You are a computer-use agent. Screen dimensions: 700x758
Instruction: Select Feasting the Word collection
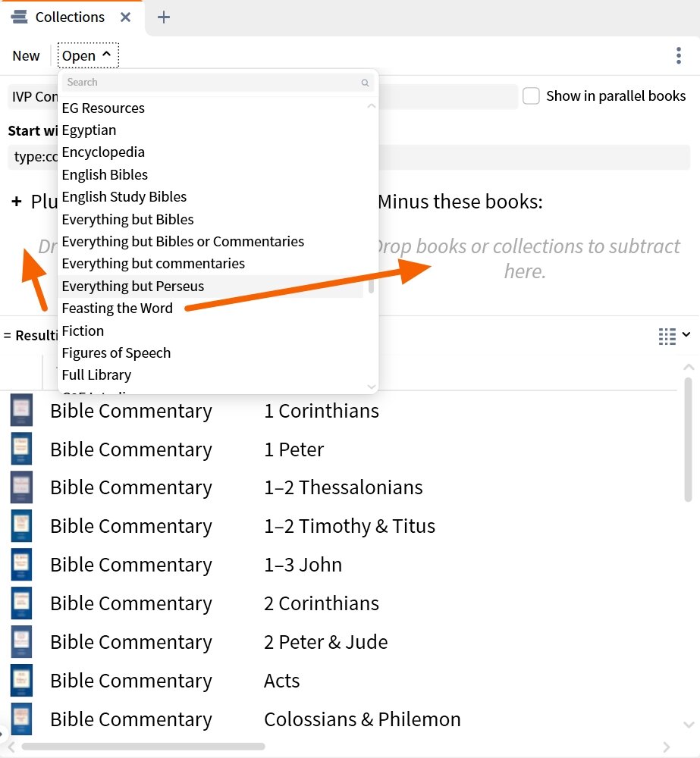coord(117,308)
